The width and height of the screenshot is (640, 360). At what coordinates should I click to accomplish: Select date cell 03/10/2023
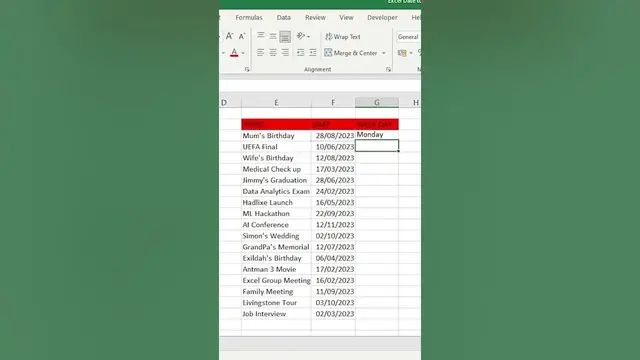tap(333, 302)
